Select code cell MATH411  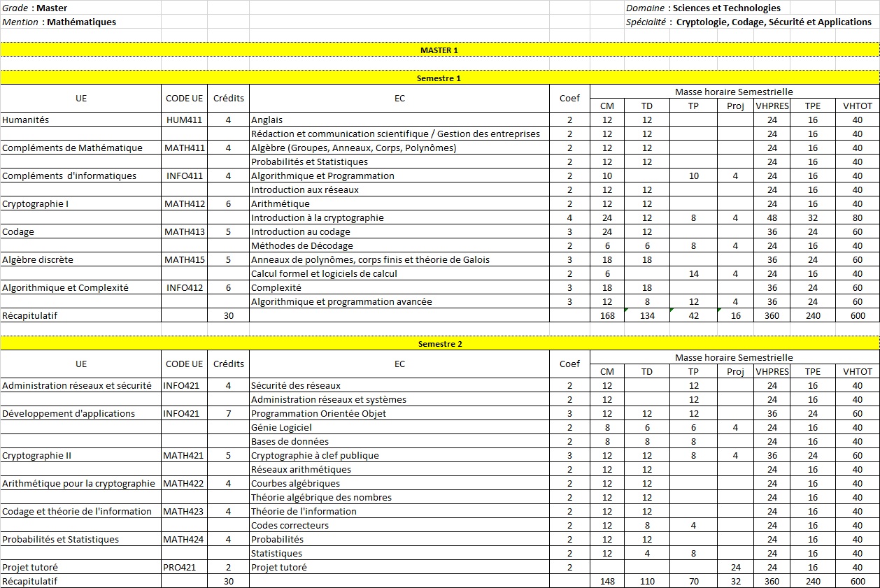pos(184,148)
